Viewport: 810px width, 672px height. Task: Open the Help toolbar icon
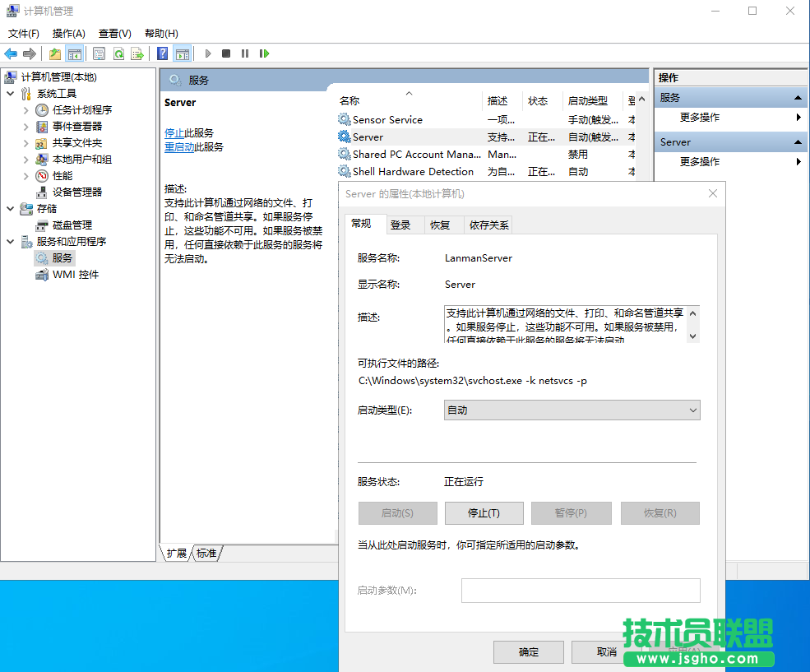pos(163,53)
